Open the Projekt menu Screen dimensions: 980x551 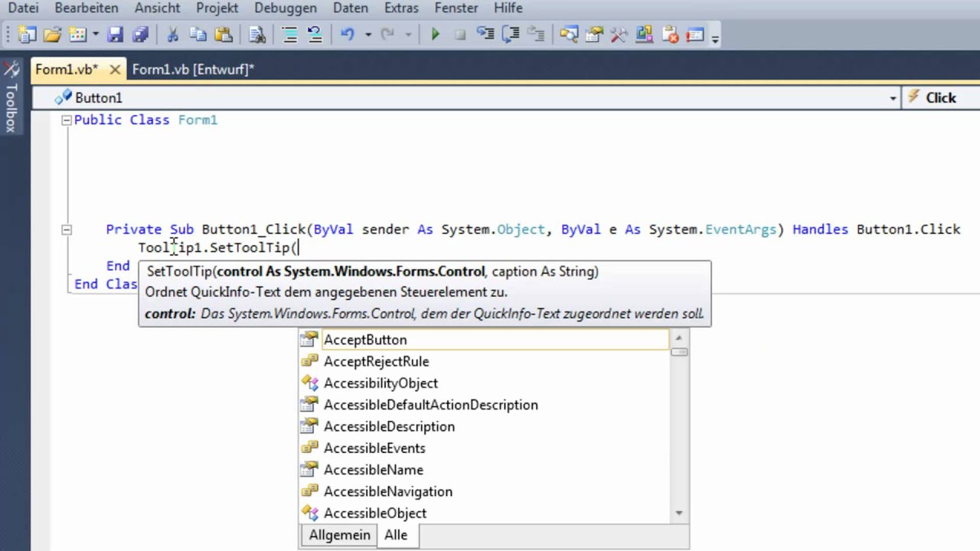coord(217,8)
